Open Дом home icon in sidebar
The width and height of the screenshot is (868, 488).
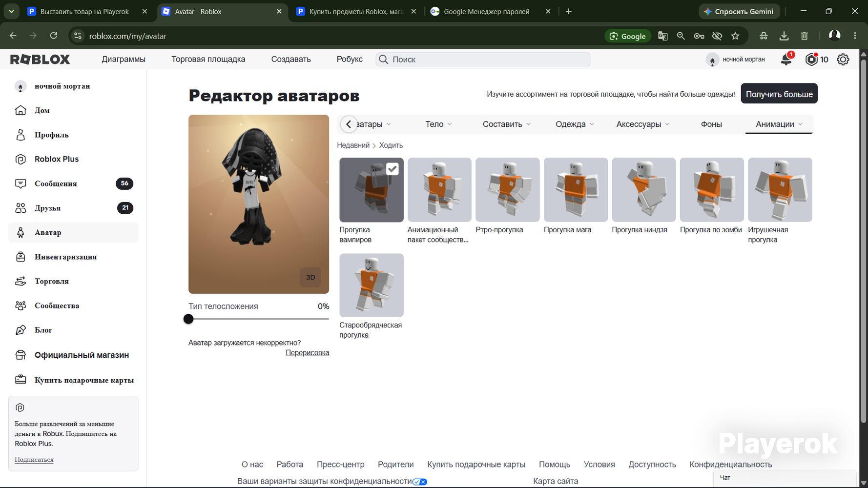(21, 110)
